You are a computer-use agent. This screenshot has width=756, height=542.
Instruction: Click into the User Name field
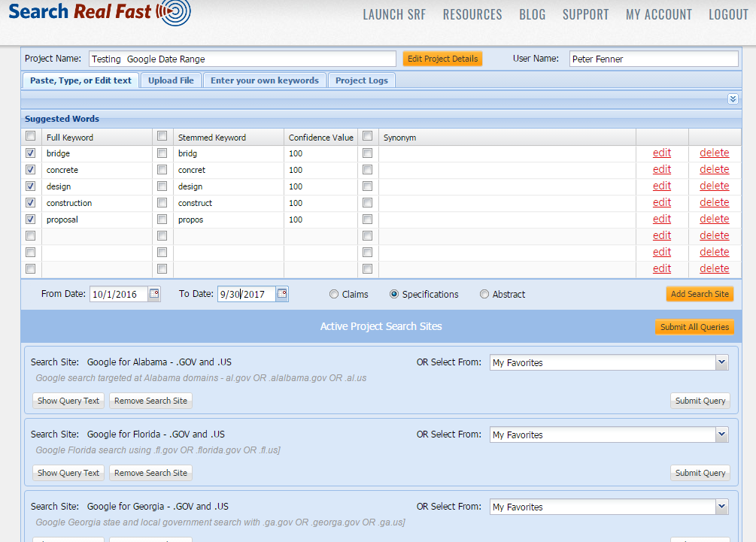click(654, 59)
